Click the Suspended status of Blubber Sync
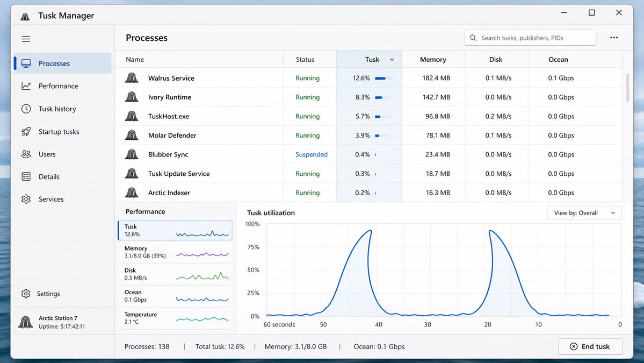This screenshot has width=644, height=363. 312,154
